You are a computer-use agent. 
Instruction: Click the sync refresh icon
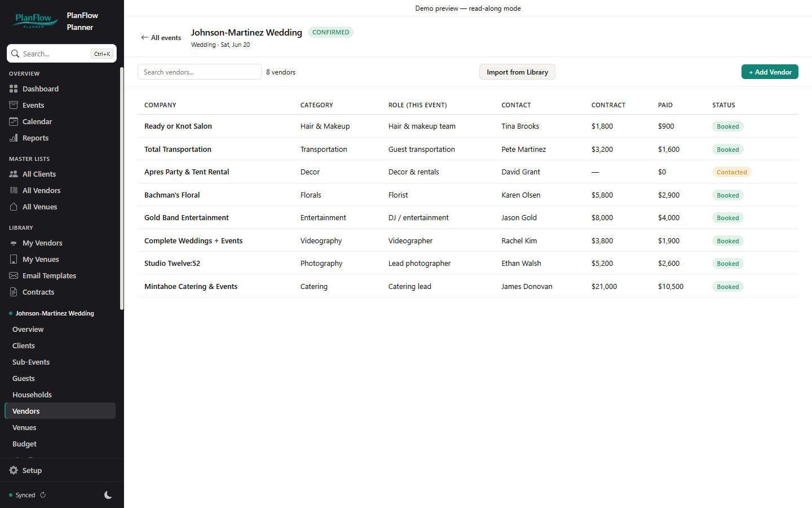pos(43,495)
